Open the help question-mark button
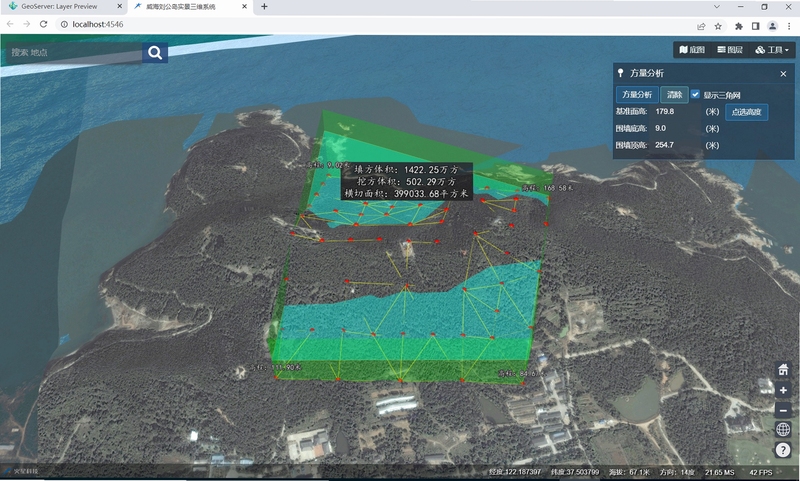 point(783,449)
